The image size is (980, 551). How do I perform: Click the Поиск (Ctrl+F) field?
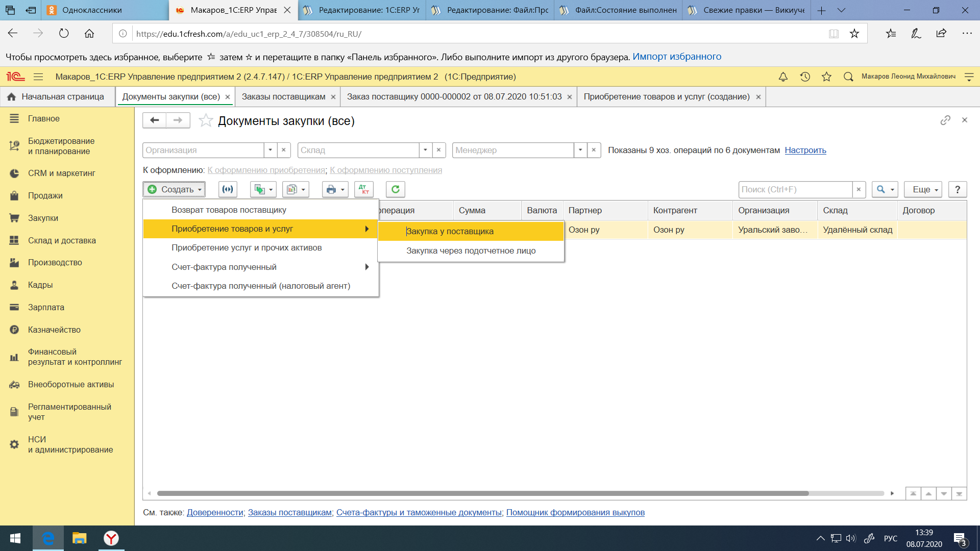point(795,189)
